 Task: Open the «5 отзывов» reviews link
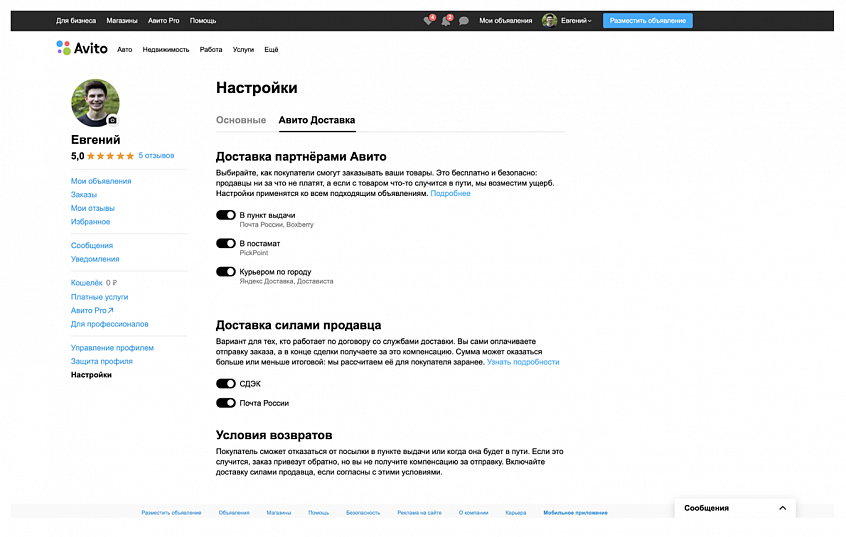tap(156, 155)
